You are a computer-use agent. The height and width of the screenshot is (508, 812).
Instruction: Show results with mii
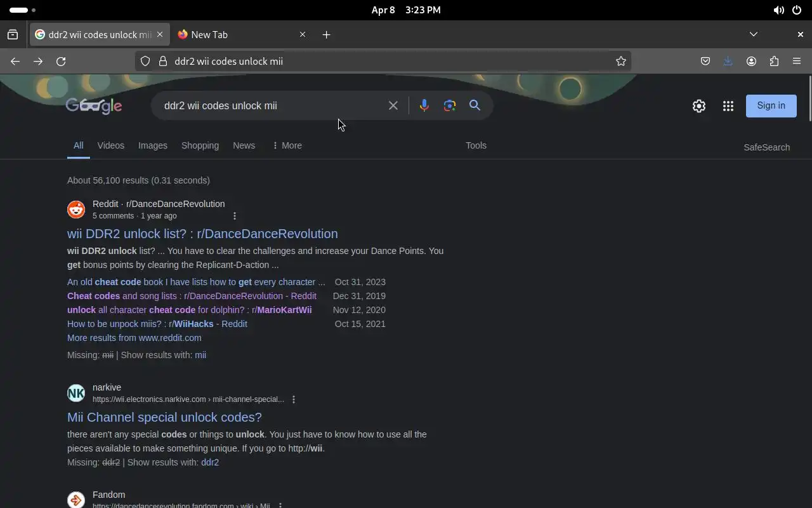200,355
